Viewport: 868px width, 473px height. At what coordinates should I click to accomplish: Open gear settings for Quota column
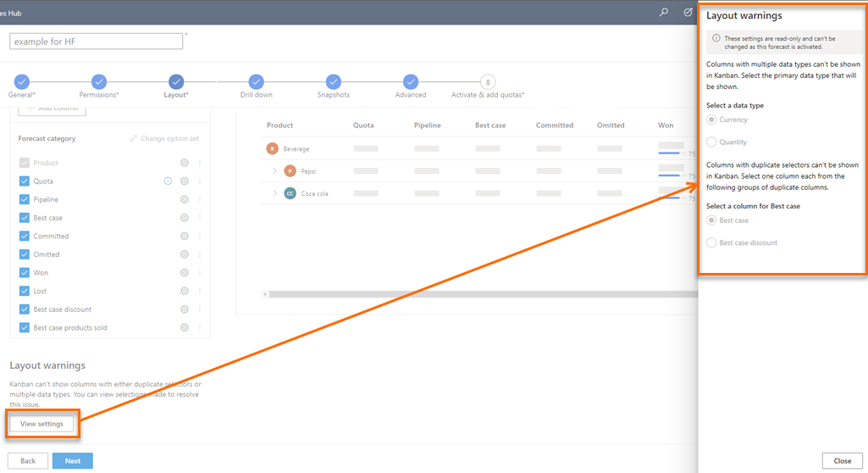click(x=185, y=181)
